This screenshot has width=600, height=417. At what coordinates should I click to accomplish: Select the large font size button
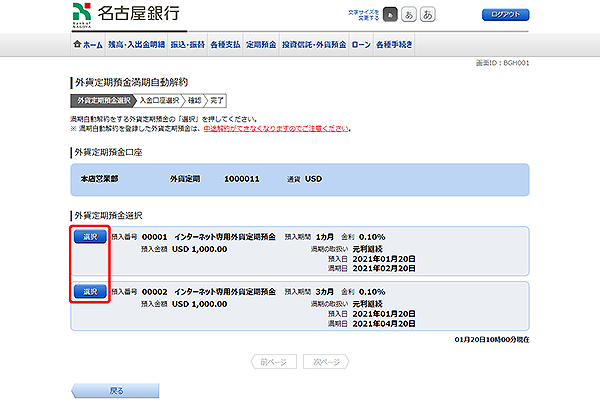[425, 15]
